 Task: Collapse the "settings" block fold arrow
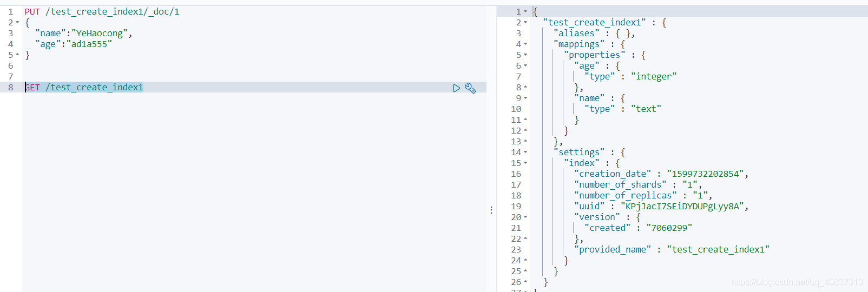(525, 152)
